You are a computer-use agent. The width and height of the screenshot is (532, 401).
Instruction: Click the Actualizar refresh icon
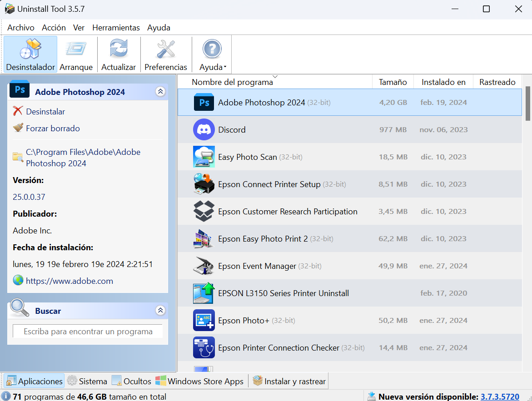coord(118,48)
